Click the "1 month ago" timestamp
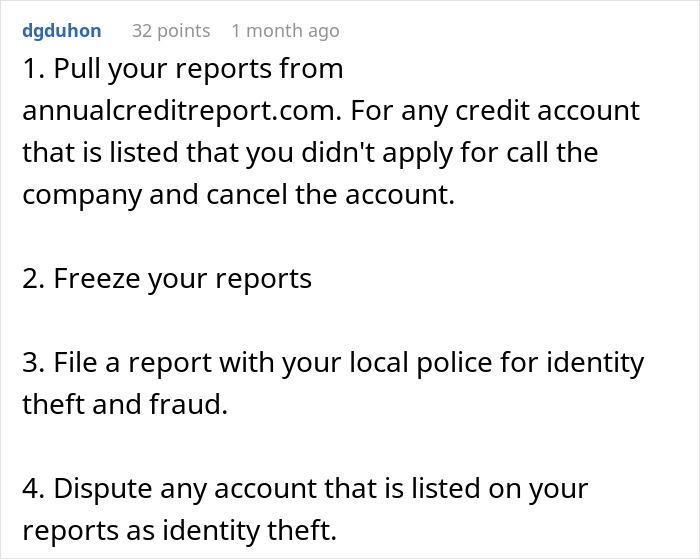Screen dimensions: 700x559 (285, 31)
